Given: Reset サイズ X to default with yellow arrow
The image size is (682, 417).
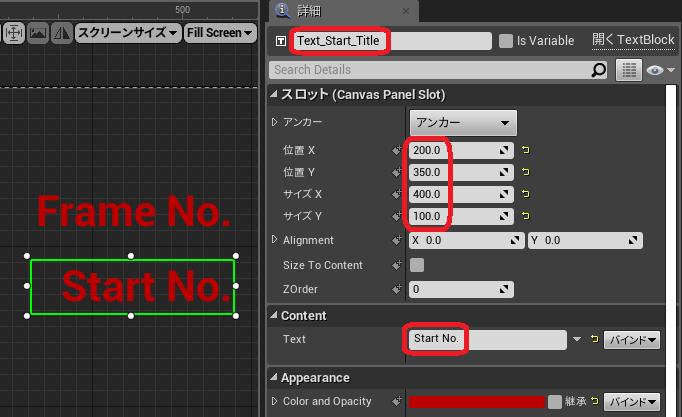Looking at the screenshot, I should [x=526, y=193].
